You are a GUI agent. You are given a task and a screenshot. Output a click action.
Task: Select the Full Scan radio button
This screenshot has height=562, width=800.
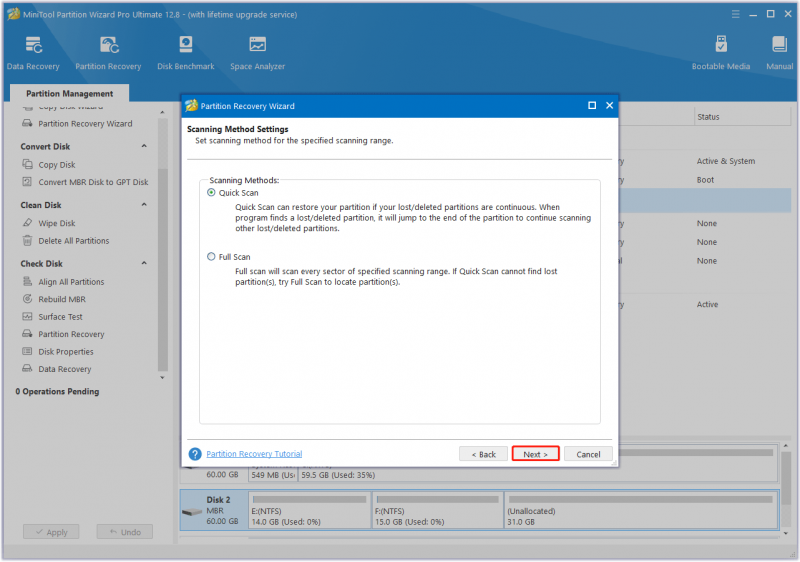tap(211, 257)
